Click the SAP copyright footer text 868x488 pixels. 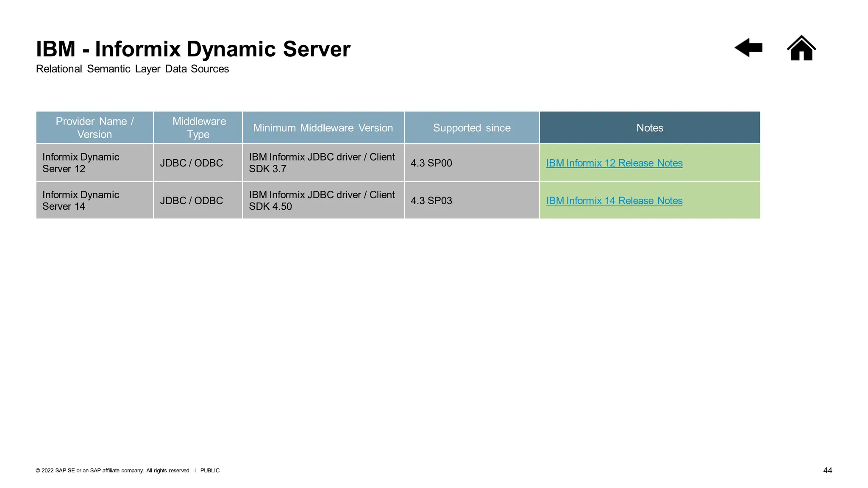tap(113, 471)
